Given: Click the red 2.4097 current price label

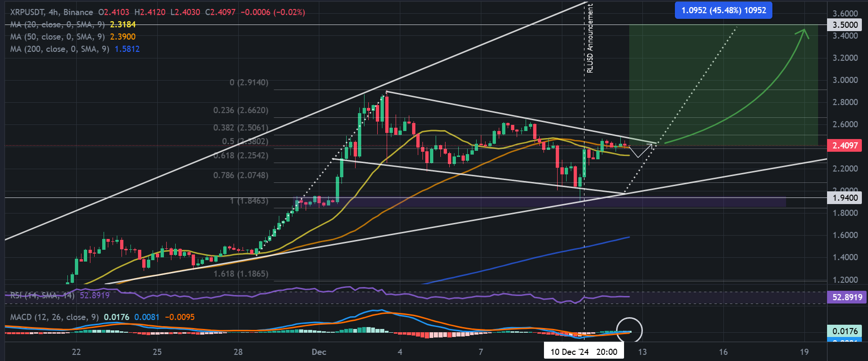Looking at the screenshot, I should coord(845,146).
